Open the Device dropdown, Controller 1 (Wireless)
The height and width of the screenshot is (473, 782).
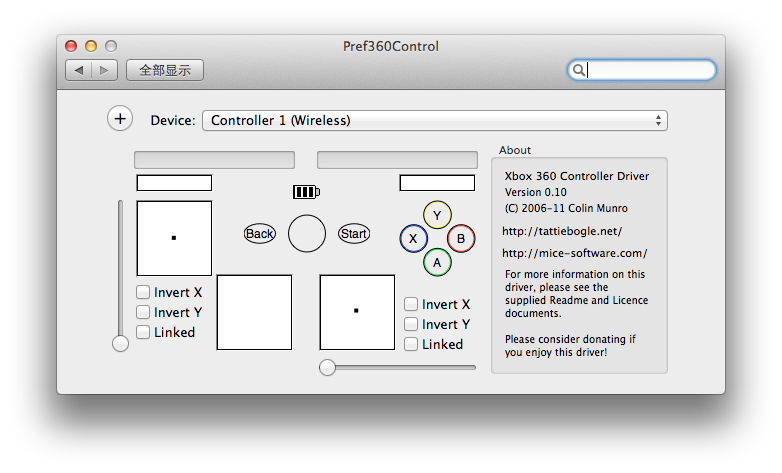pos(435,120)
